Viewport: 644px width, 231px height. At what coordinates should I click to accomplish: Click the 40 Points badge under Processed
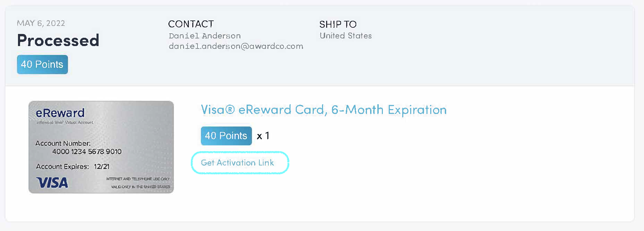[x=42, y=64]
